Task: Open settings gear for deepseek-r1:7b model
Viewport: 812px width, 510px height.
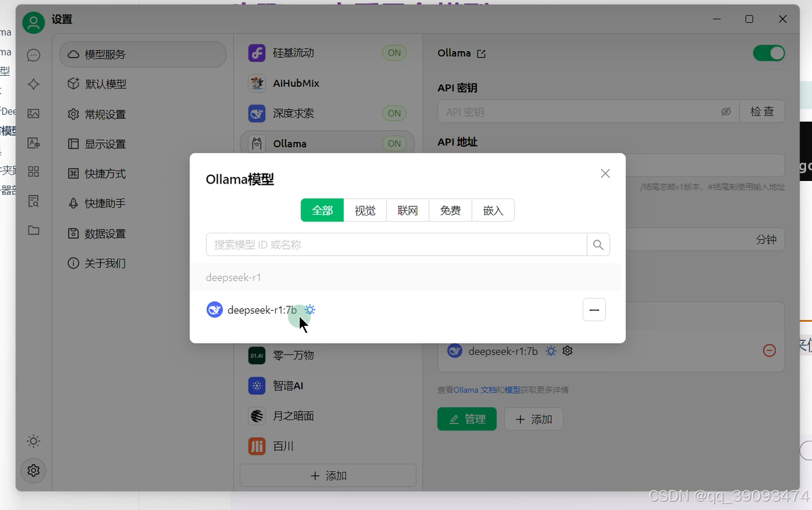Action: coord(568,351)
